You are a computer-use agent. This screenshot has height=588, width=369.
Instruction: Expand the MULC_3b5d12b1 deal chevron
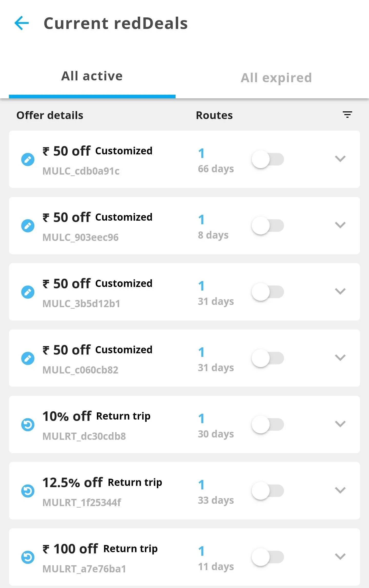340,292
